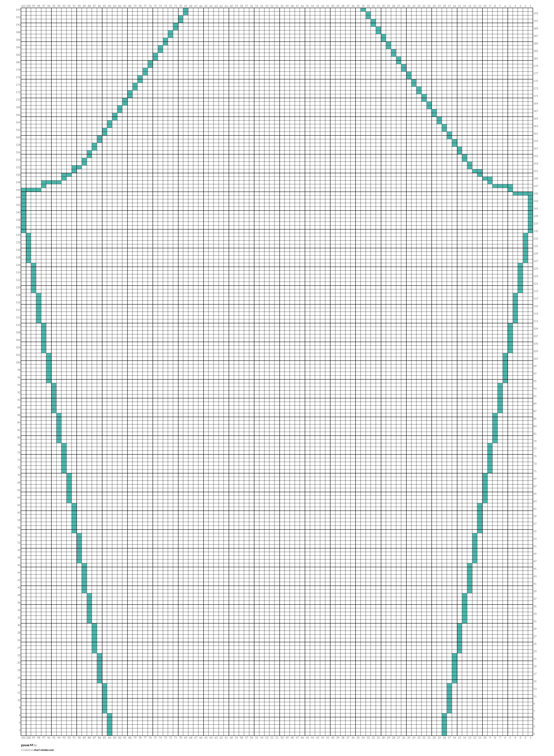Screen dimensions: 554x756
Task: Click row label 145 on the right axis
Action: click(536, 193)
